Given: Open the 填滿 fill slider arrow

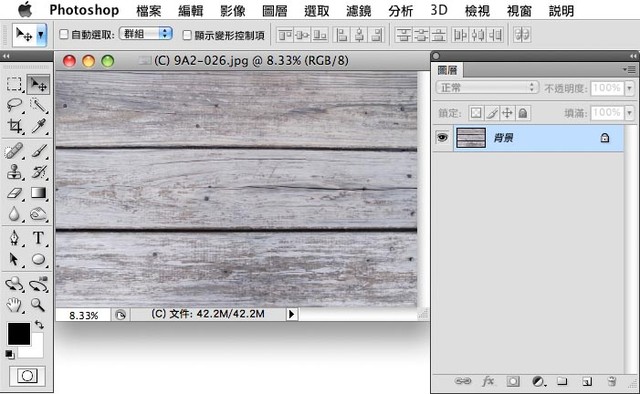Looking at the screenshot, I should click(x=629, y=112).
